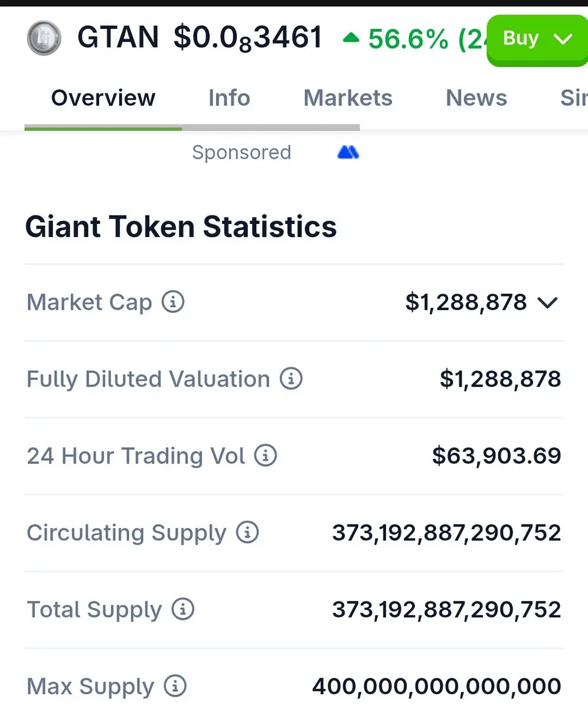Switch to the Info tab

[229, 97]
